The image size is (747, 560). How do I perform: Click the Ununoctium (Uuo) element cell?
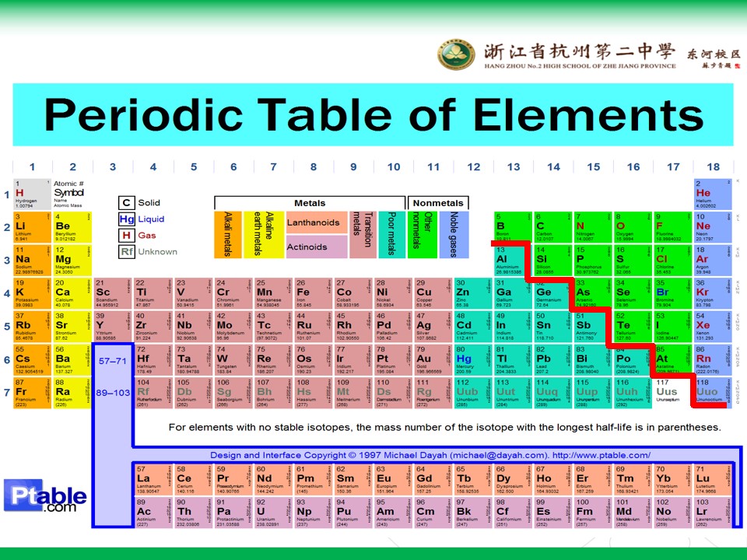712,393
